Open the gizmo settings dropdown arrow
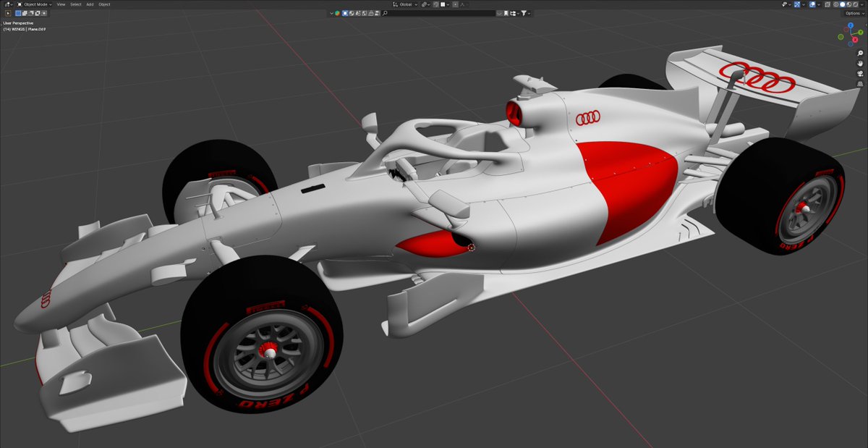Image resolution: width=868 pixels, height=448 pixels. coord(804,4)
